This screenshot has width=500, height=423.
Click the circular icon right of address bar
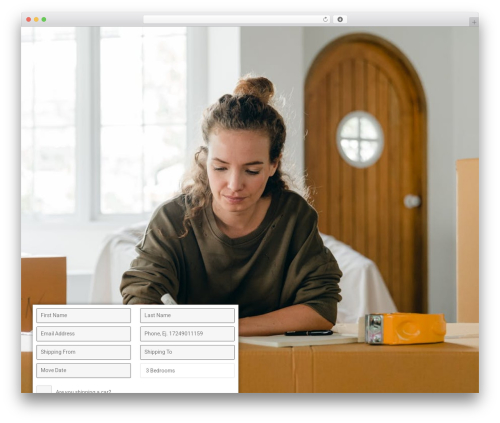(x=340, y=19)
